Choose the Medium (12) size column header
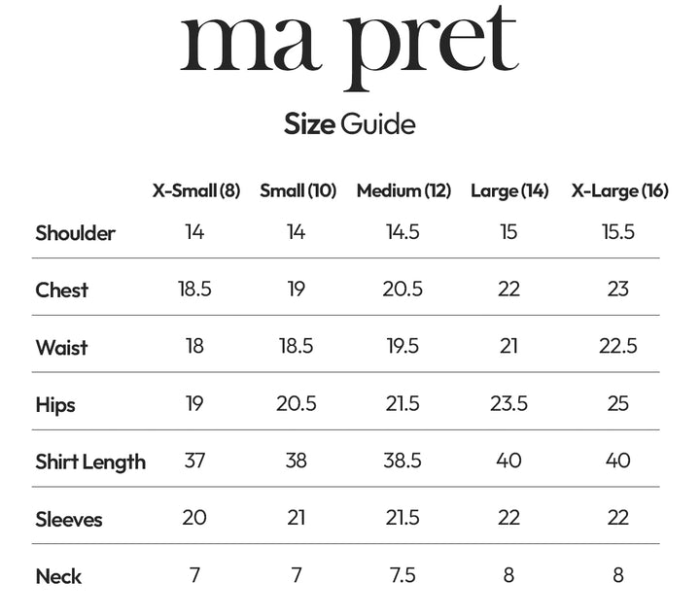Screen dimensions: 700x616 point(403,190)
